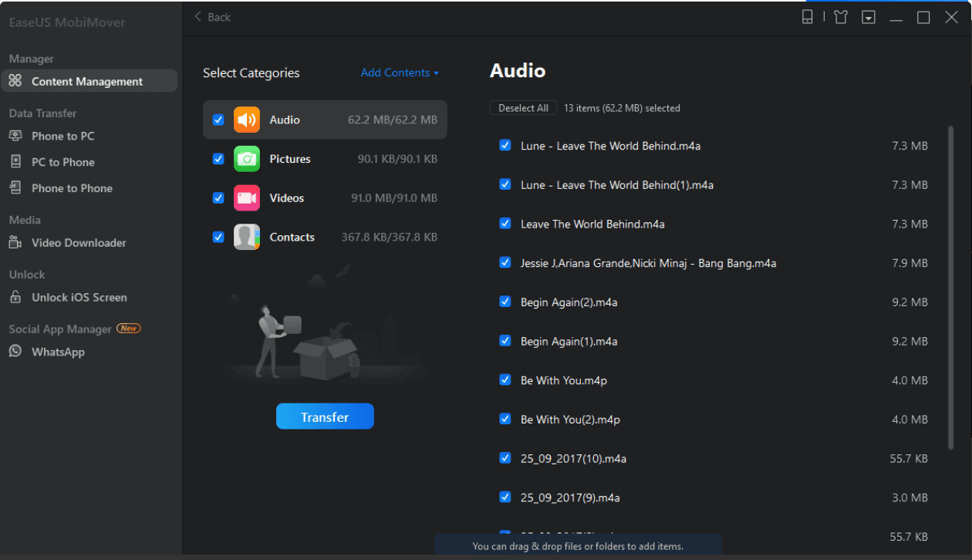The image size is (972, 560).
Task: Click the 3.0 MB size value
Action: click(x=910, y=498)
